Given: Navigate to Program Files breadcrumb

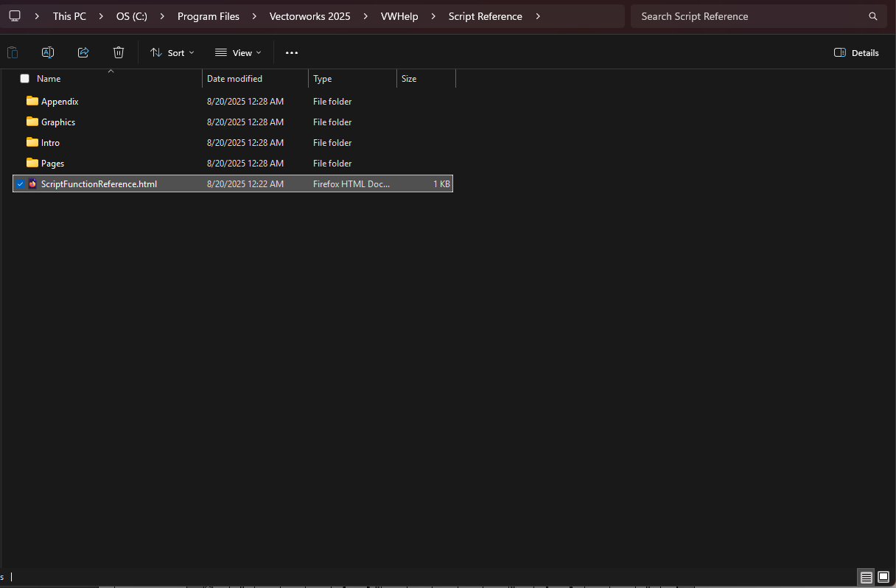Looking at the screenshot, I should point(209,16).
